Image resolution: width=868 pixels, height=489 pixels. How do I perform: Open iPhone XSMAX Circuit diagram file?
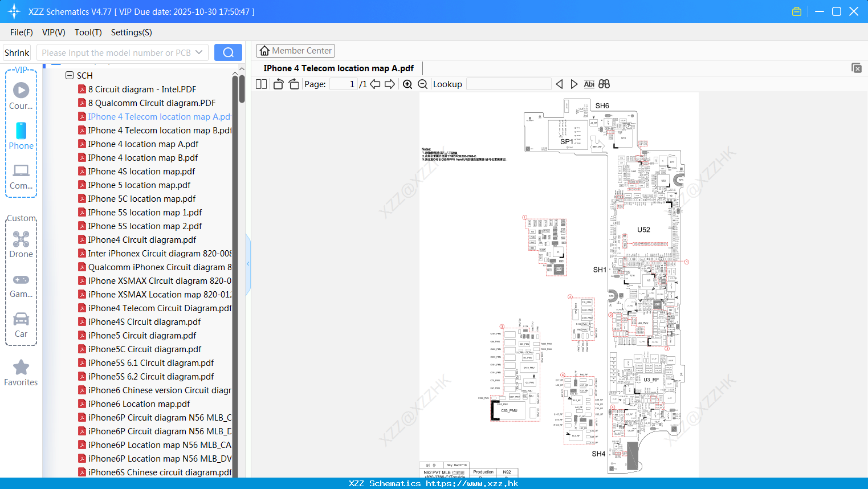click(160, 281)
